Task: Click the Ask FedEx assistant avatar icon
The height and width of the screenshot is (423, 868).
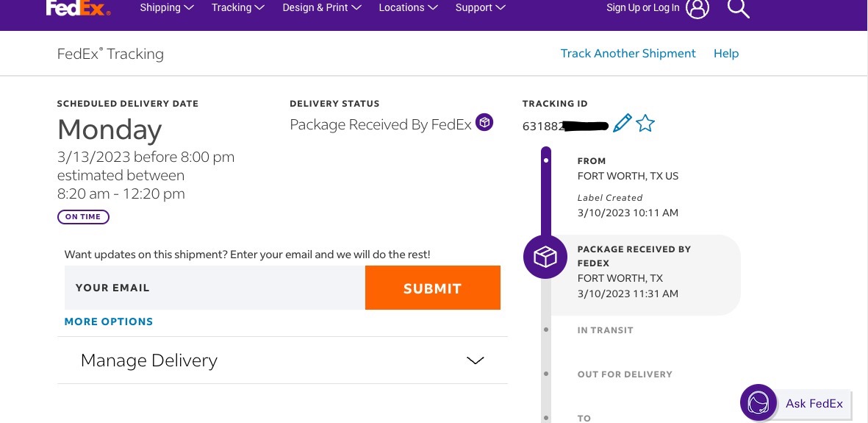Action: point(758,402)
